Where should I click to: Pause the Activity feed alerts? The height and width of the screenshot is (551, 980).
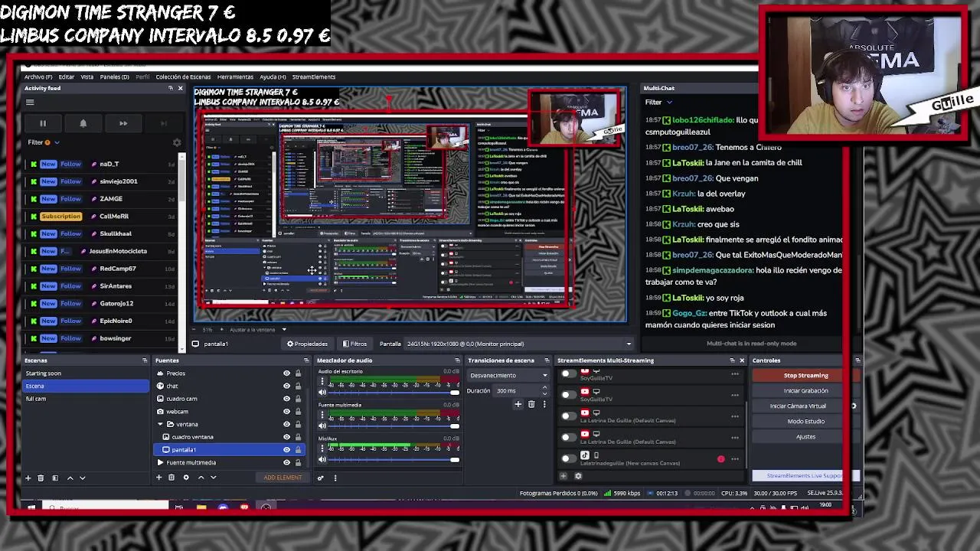[x=43, y=123]
